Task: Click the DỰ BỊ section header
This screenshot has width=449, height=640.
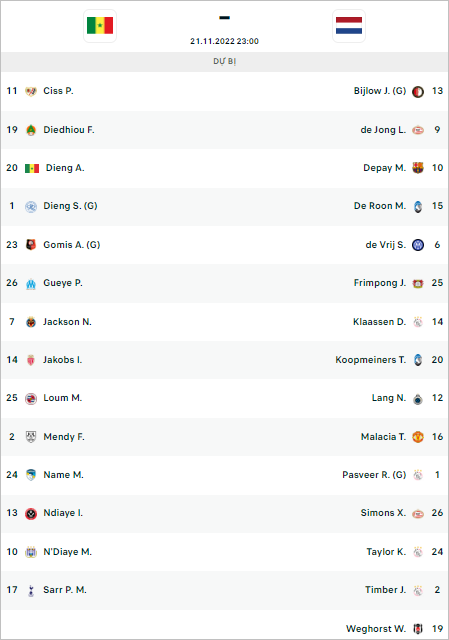Action: tap(224, 62)
